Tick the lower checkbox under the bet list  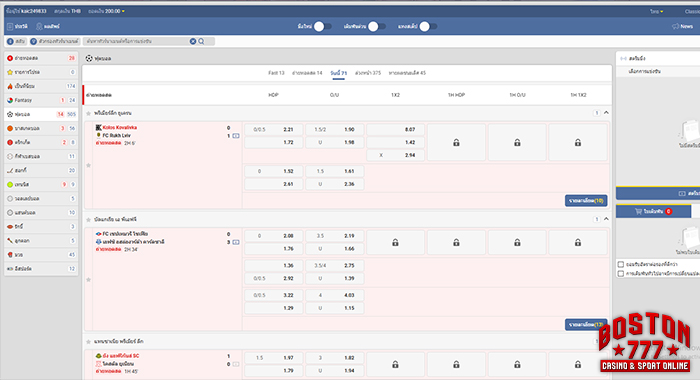coord(621,273)
